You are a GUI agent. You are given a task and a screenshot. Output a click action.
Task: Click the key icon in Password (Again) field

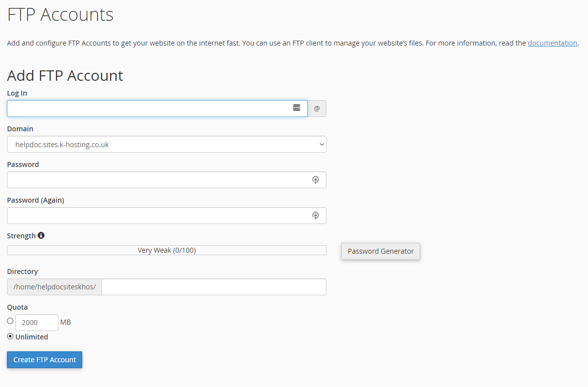tap(316, 216)
